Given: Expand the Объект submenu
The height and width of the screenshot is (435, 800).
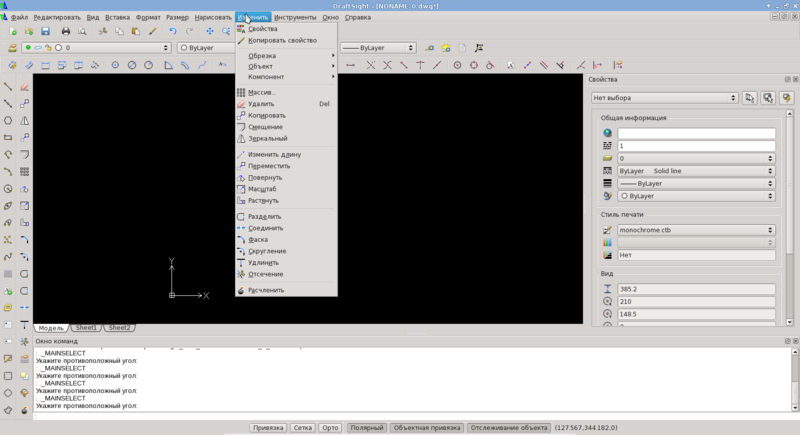Looking at the screenshot, I should click(286, 66).
